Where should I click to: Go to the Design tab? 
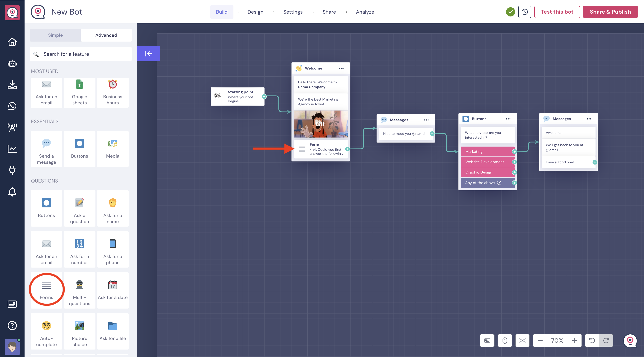coord(255,12)
